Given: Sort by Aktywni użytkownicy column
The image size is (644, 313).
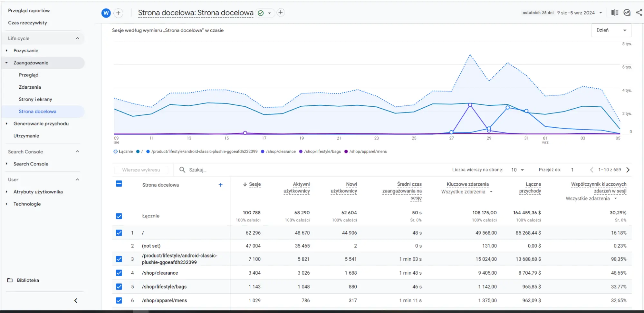Looking at the screenshot, I should click(x=297, y=188).
